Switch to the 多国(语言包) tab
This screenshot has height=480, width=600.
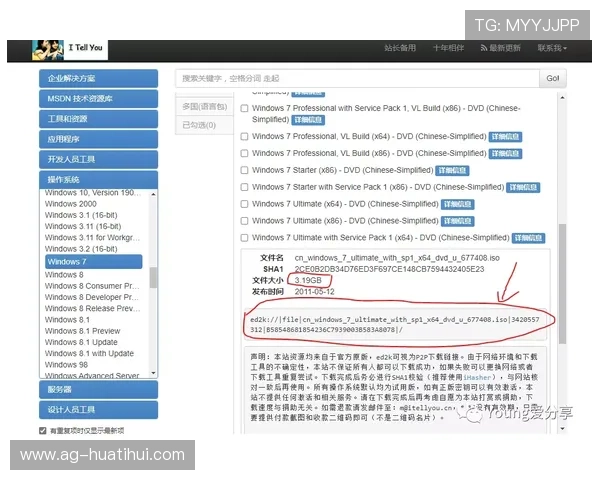point(204,106)
